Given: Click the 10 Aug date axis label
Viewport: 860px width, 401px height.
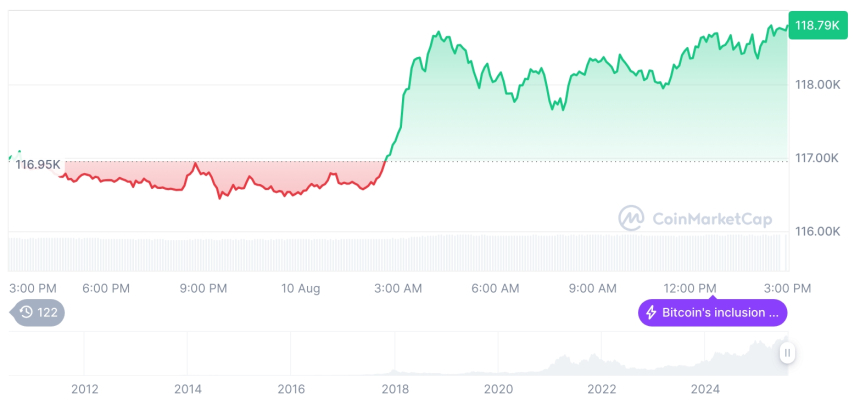Looking at the screenshot, I should point(300,288).
